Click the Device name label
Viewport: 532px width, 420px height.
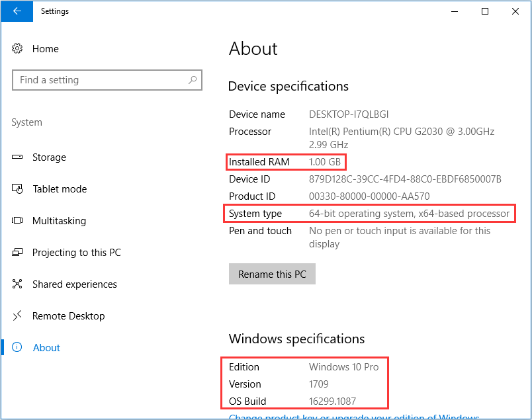click(x=257, y=114)
